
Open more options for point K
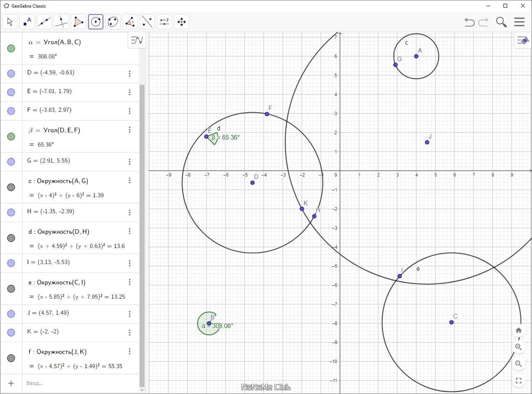[129, 332]
